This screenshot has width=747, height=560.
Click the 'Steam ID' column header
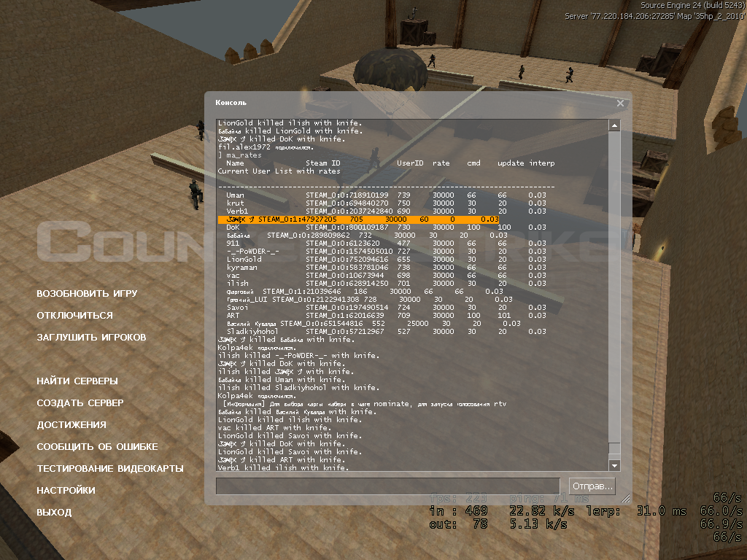click(x=323, y=163)
